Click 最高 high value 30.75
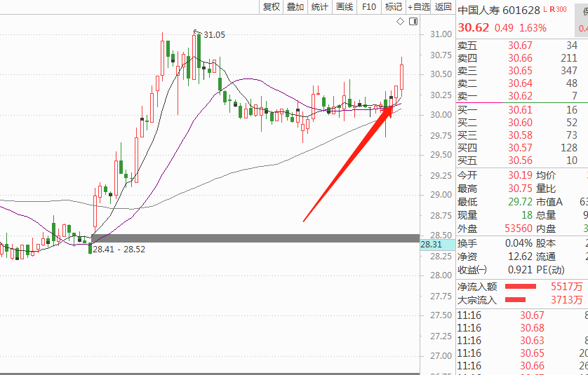The height and width of the screenshot is (375, 588). [520, 189]
